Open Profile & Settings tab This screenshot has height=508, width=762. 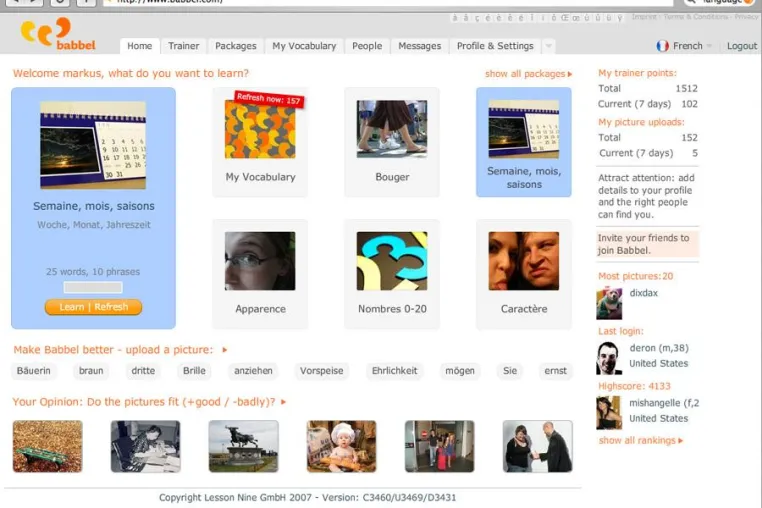tap(495, 46)
